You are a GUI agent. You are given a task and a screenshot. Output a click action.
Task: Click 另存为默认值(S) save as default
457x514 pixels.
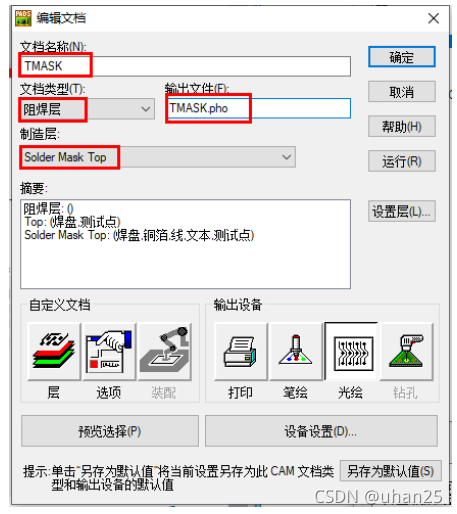click(391, 471)
